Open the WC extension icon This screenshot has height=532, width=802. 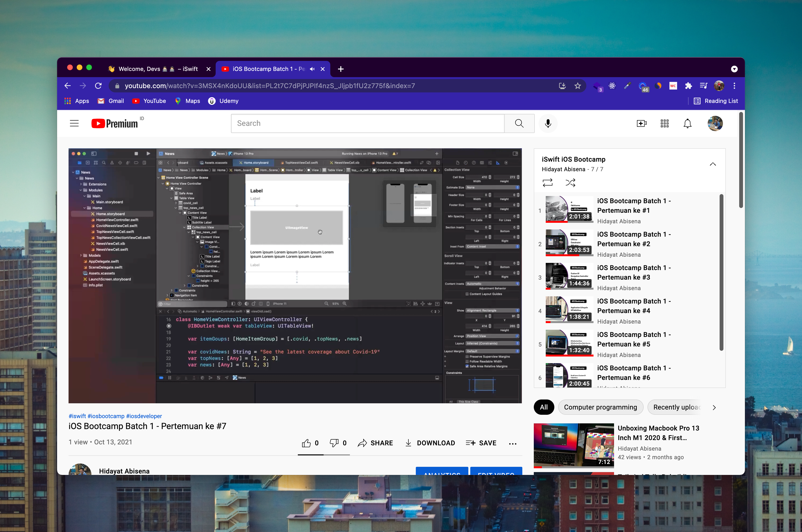[673, 86]
